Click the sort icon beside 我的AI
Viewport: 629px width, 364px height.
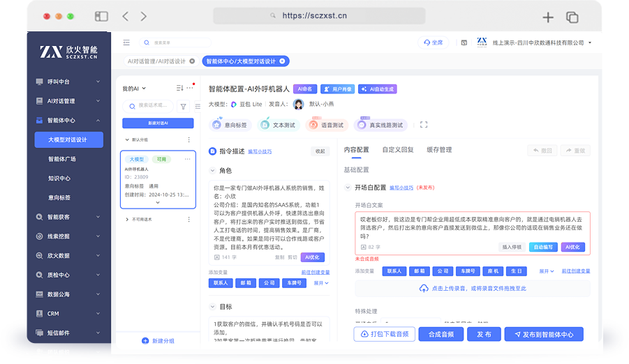tap(179, 88)
